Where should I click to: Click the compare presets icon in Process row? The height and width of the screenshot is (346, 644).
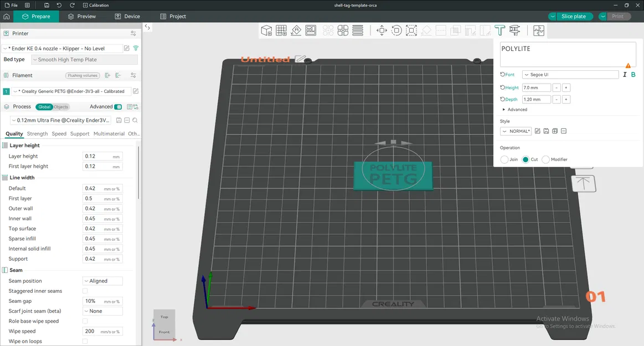coord(136,107)
